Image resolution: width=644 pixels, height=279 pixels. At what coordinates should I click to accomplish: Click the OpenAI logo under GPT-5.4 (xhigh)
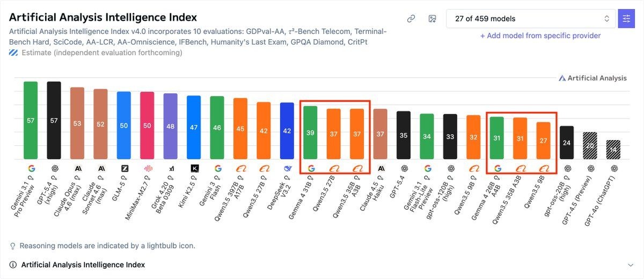pyautogui.click(x=54, y=168)
